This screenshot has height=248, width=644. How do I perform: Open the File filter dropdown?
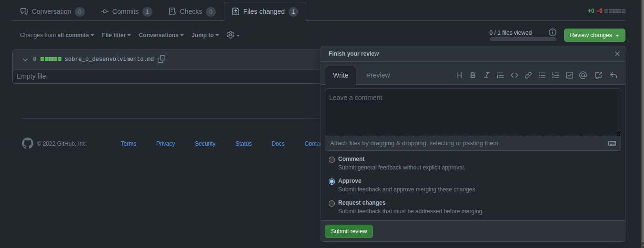point(116,35)
